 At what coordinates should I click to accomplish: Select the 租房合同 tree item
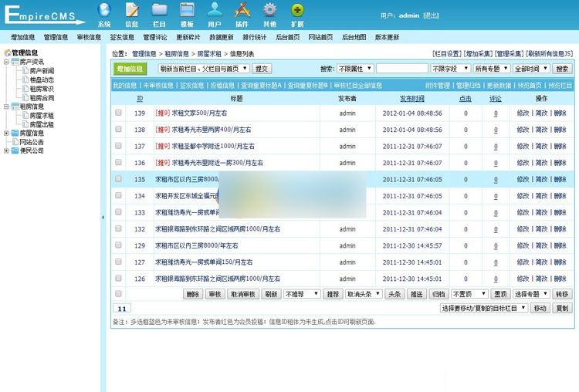(x=42, y=98)
